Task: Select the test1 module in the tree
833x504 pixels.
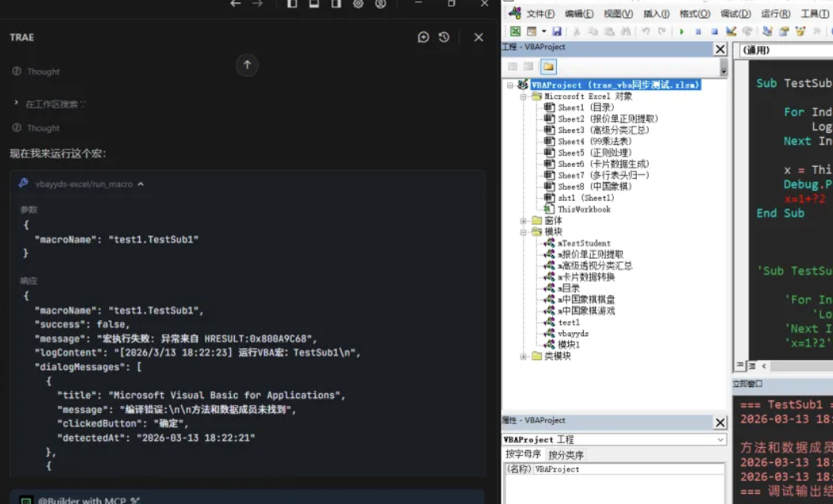Action: pyautogui.click(x=568, y=321)
